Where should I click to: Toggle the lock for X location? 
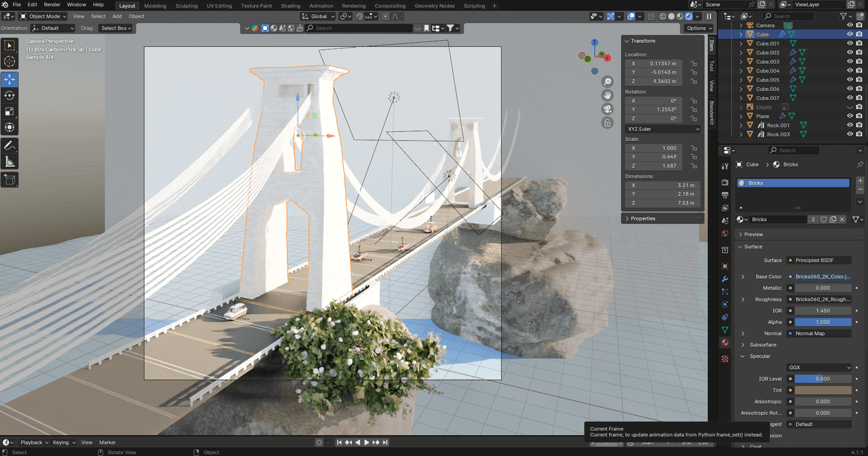[x=694, y=64]
